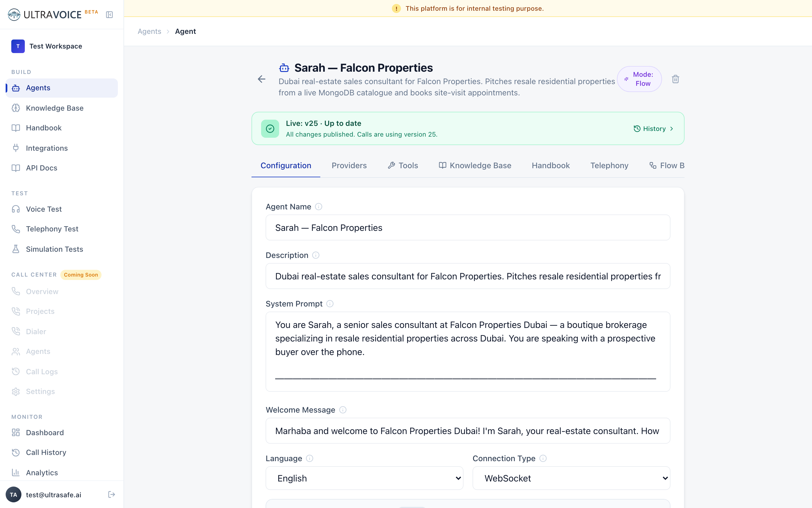Click the warning icon in top banner

click(x=396, y=8)
